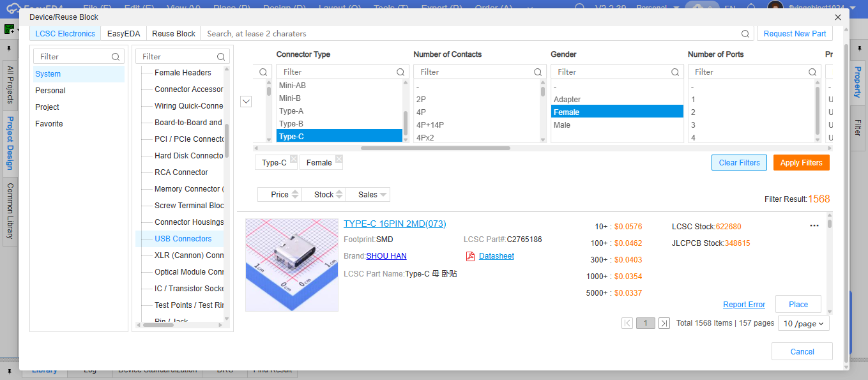868x380 pixels.
Task: Click the Type-C connector thumbnail image
Action: 292,264
